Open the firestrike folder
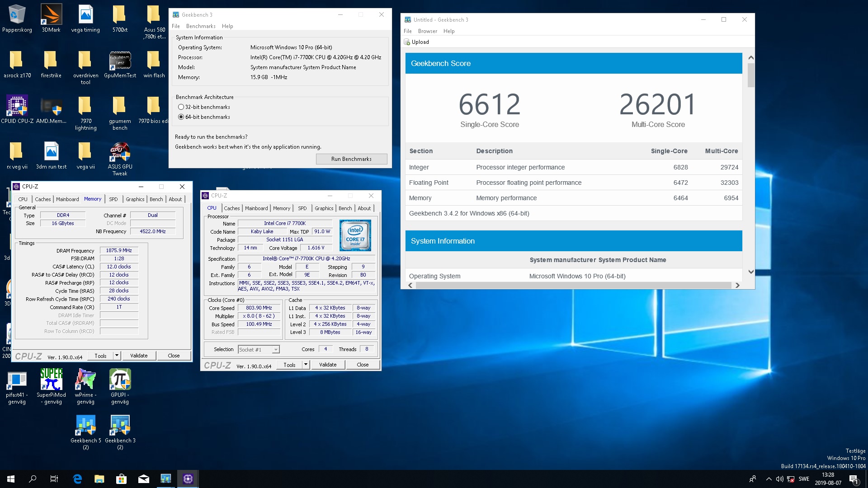Viewport: 868px width, 488px height. [x=51, y=64]
